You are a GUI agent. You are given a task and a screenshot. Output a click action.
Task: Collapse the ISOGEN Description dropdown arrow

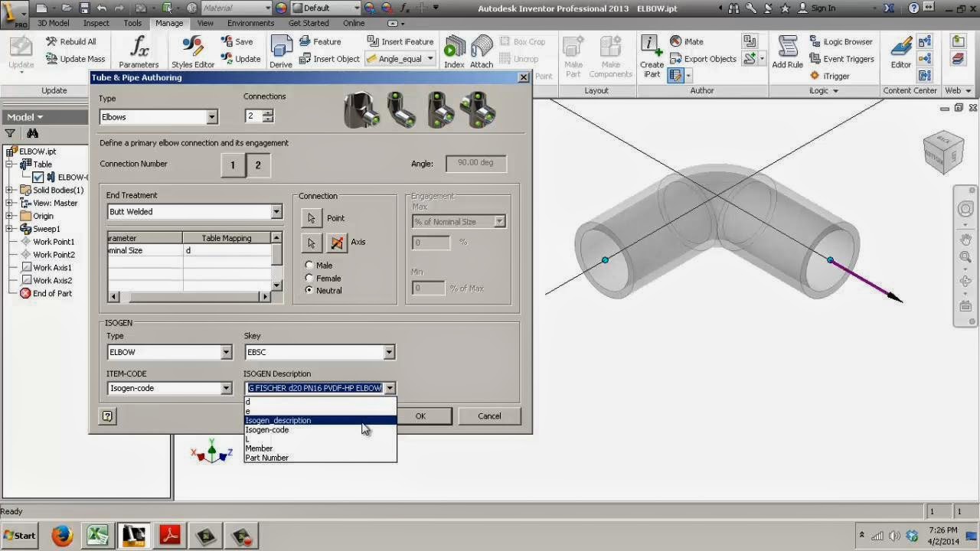coord(389,388)
